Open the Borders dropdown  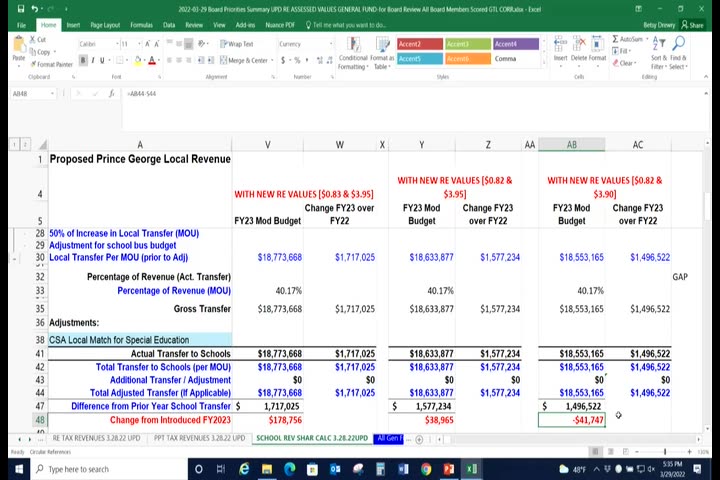(127, 60)
